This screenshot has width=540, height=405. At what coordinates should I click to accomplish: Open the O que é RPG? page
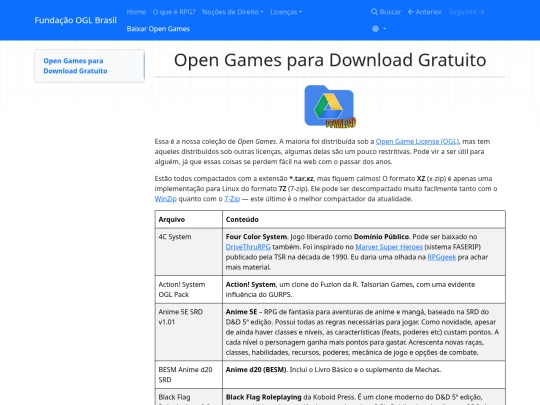pos(174,12)
